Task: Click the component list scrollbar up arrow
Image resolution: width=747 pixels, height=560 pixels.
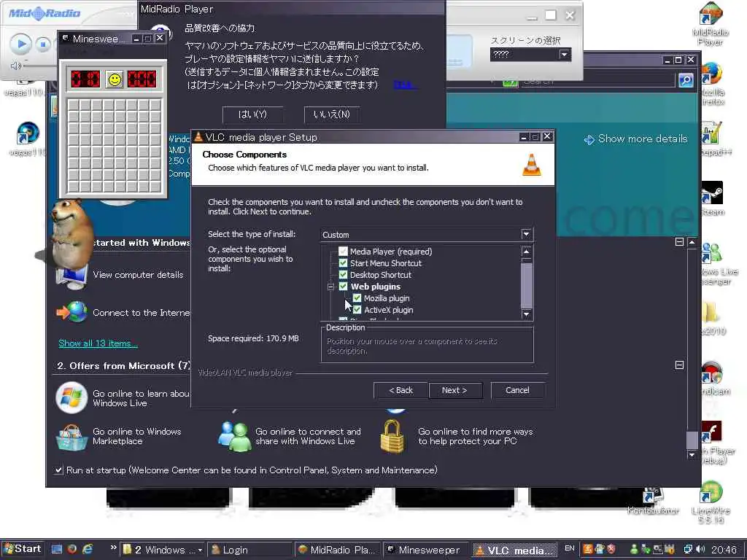Action: 527,252
